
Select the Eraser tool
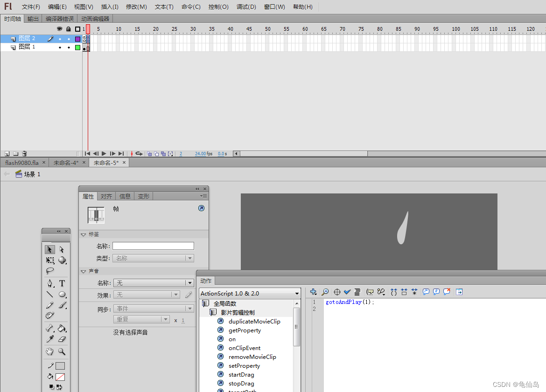[62, 339]
